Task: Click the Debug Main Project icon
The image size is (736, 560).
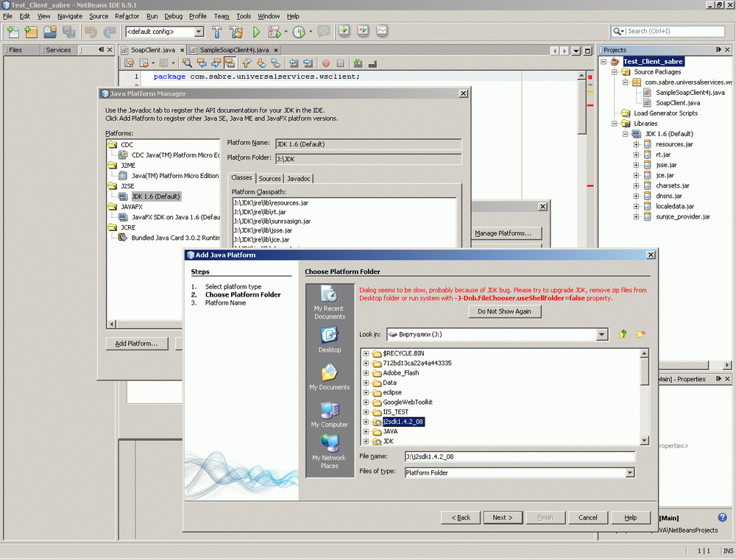Action: pos(274,32)
